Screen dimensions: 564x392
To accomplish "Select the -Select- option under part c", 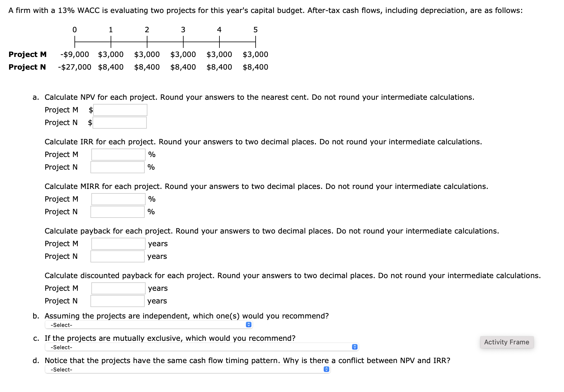I will click(x=61, y=347).
